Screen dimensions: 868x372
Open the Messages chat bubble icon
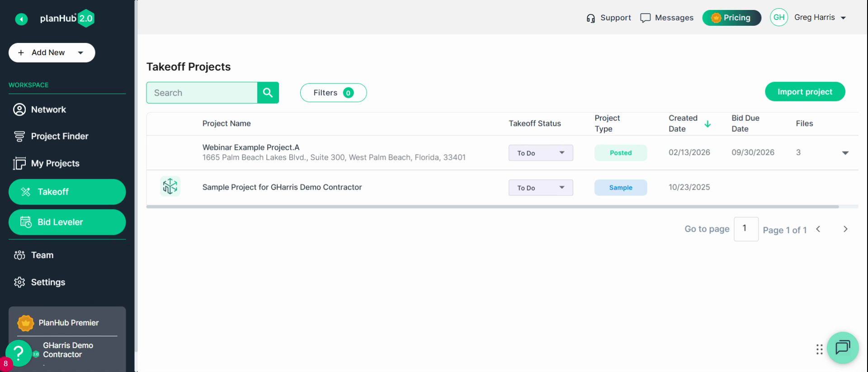point(645,18)
